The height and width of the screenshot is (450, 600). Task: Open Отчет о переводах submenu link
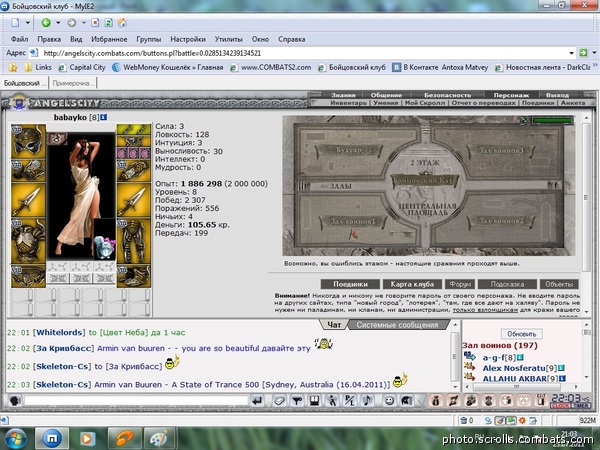click(483, 103)
